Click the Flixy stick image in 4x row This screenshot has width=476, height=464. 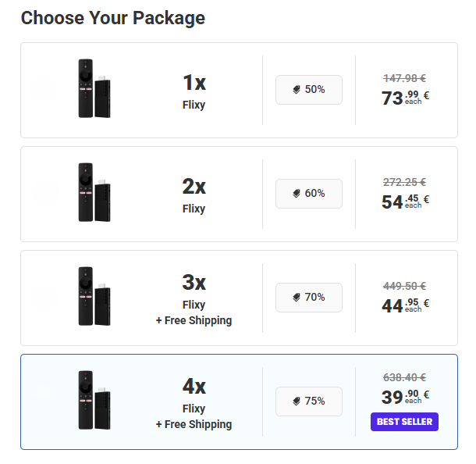tap(94, 402)
